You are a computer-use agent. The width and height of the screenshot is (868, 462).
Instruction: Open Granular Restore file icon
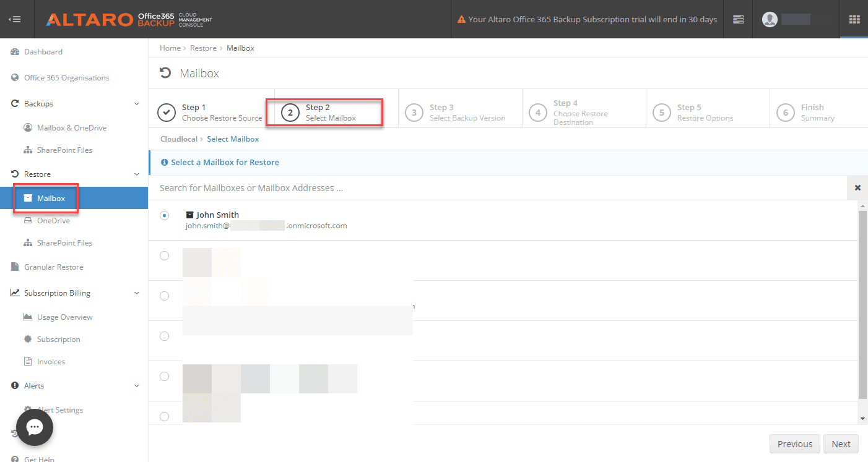click(x=15, y=267)
